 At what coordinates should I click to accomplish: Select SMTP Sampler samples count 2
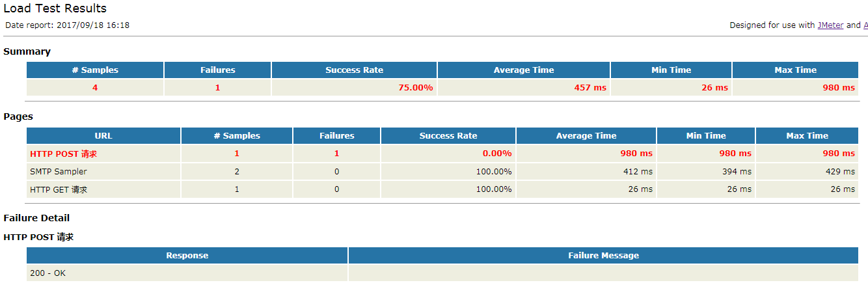237,172
